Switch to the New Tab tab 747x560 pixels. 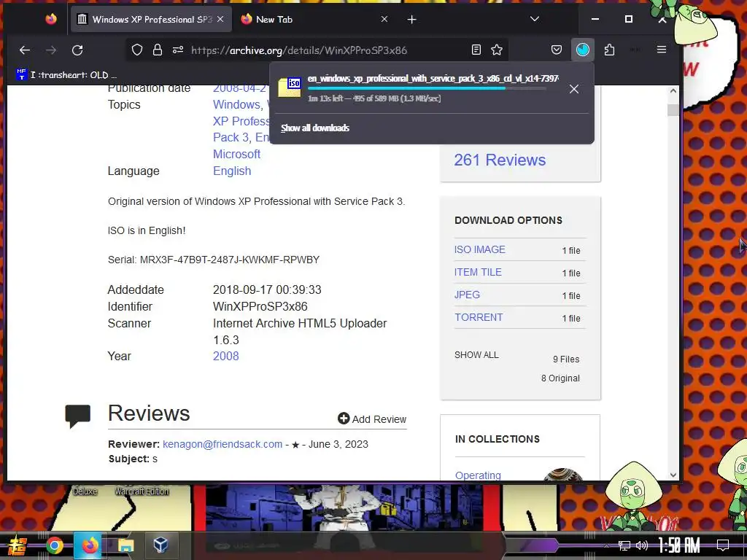pos(314,19)
